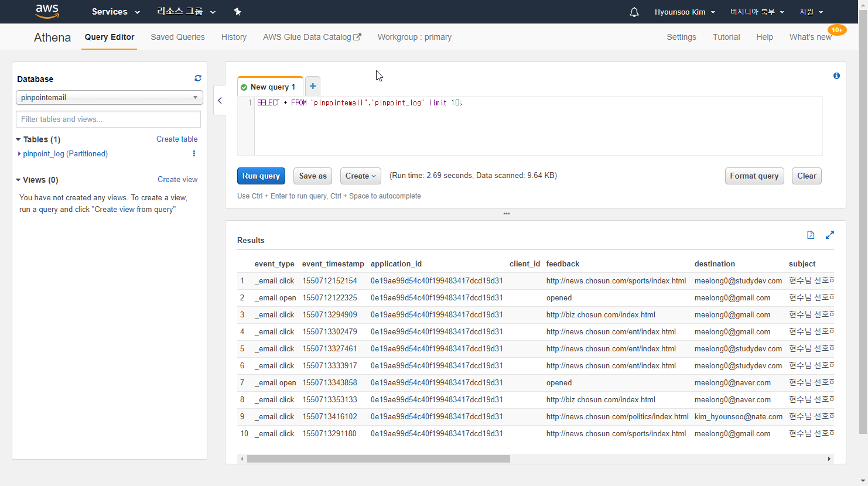868x486 pixels.
Task: Click the results scrollbar right arrow
Action: pos(829,459)
